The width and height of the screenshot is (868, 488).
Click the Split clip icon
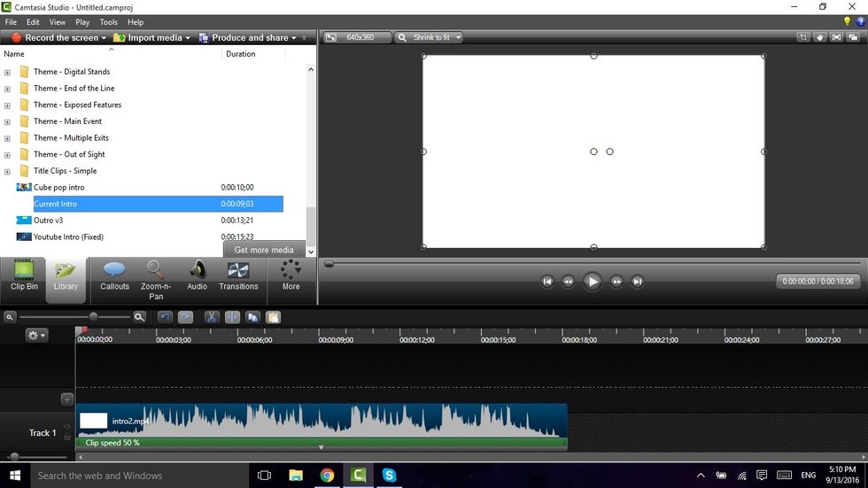point(232,317)
